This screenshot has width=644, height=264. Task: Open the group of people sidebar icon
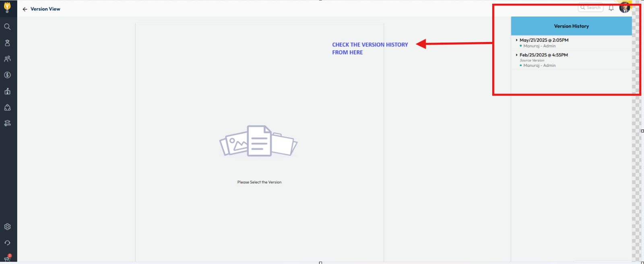7,59
